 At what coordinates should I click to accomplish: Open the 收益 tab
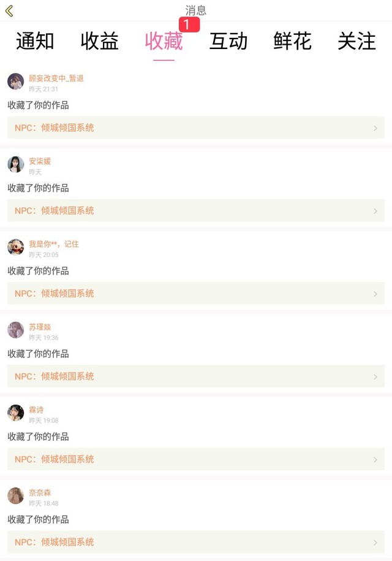pyautogui.click(x=99, y=41)
